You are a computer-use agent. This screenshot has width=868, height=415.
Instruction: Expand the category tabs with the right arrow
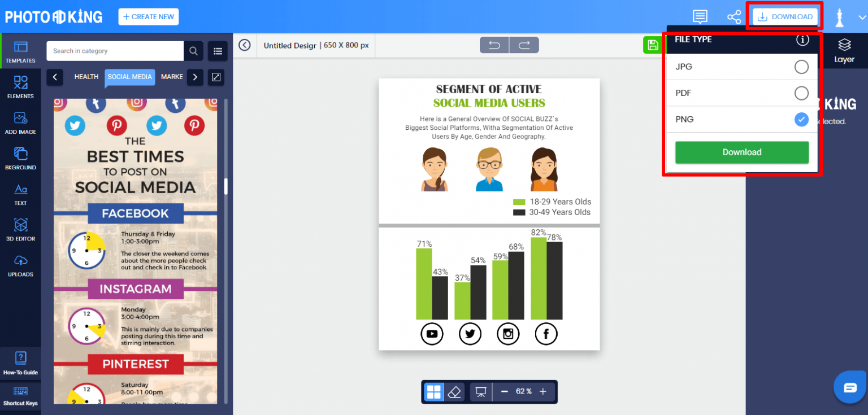(x=194, y=77)
